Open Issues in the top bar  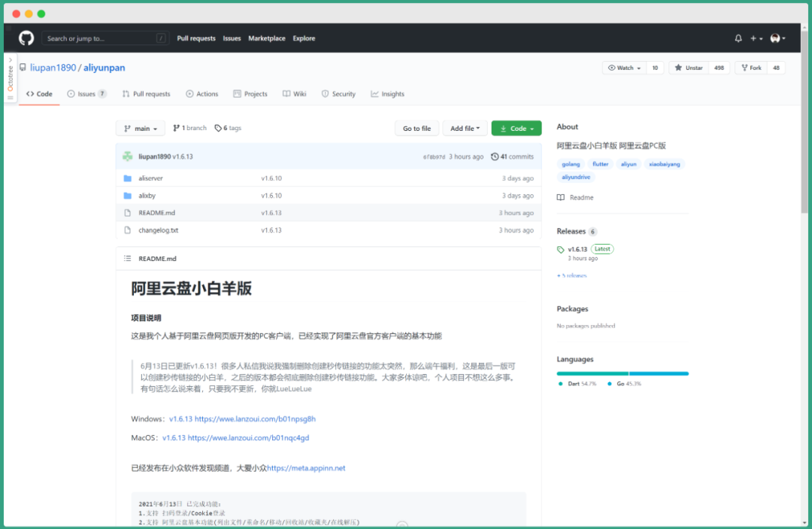click(x=232, y=38)
